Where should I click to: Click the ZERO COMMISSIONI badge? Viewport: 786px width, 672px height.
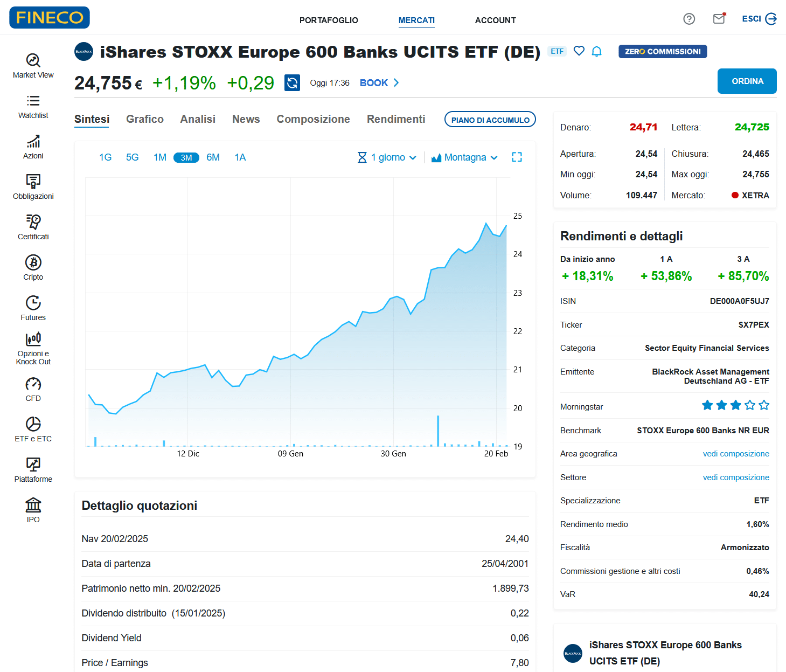click(x=663, y=52)
